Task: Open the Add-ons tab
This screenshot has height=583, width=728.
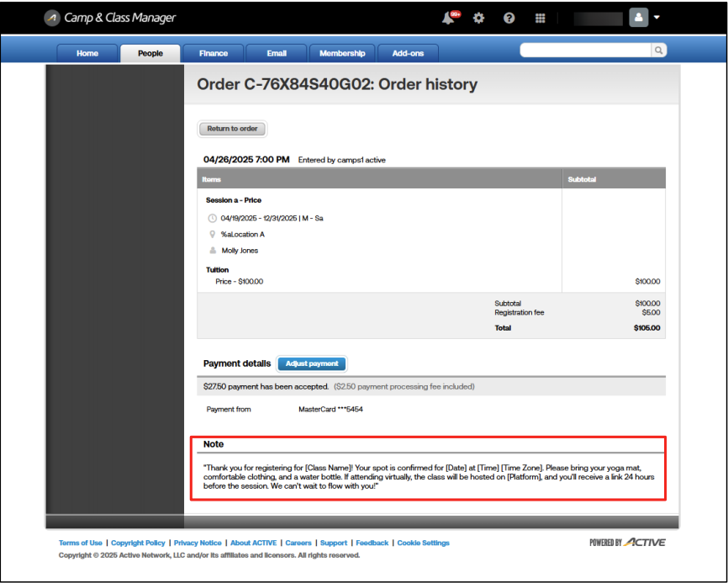Action: (408, 53)
